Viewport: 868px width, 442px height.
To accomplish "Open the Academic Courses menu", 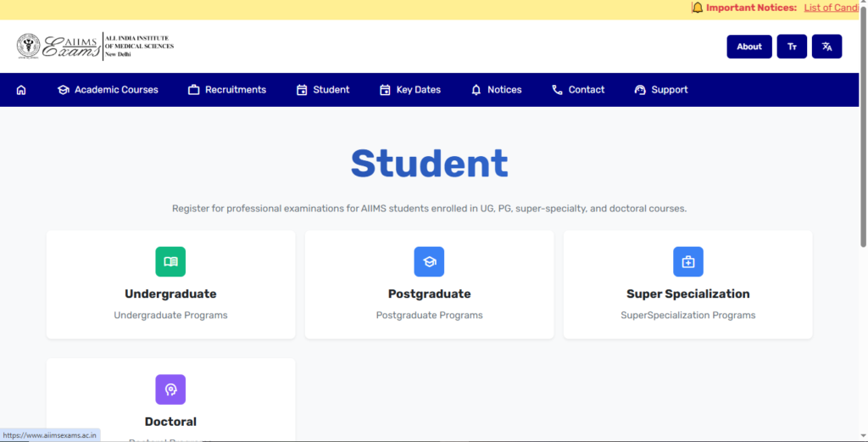I will pos(108,90).
